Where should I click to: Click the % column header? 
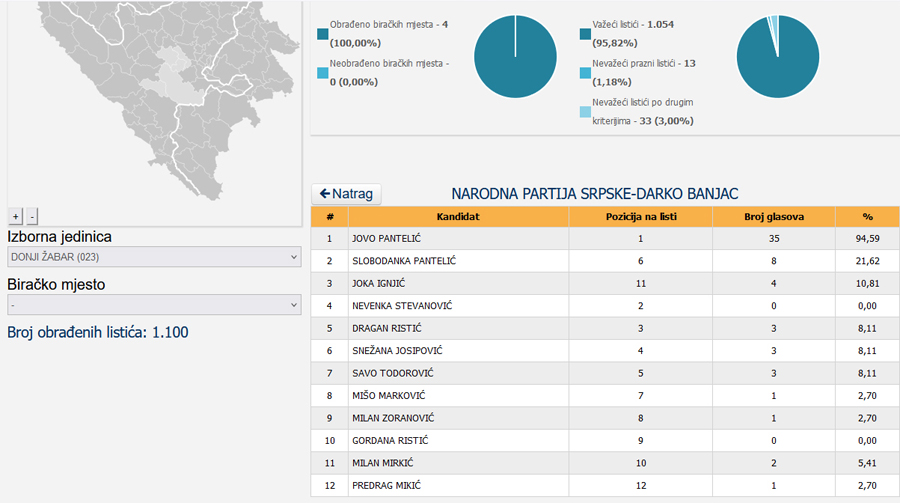coord(867,217)
